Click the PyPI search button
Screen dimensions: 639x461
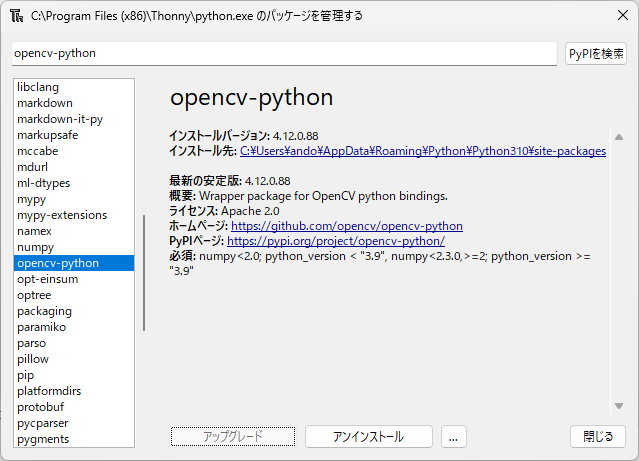pyautogui.click(x=596, y=54)
